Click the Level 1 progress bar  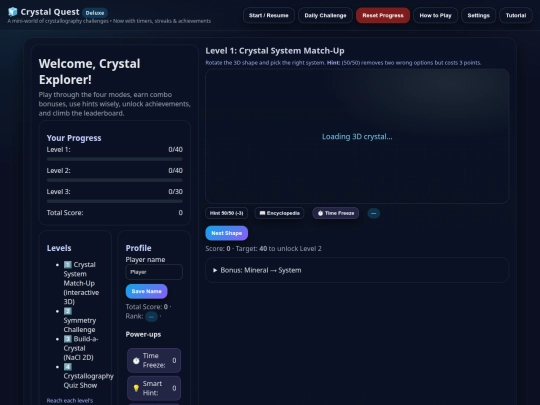[x=115, y=159]
